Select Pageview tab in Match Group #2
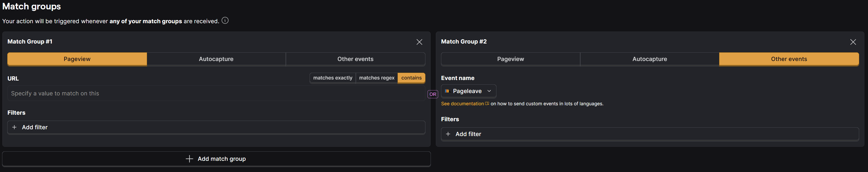The image size is (868, 172). pyautogui.click(x=510, y=59)
